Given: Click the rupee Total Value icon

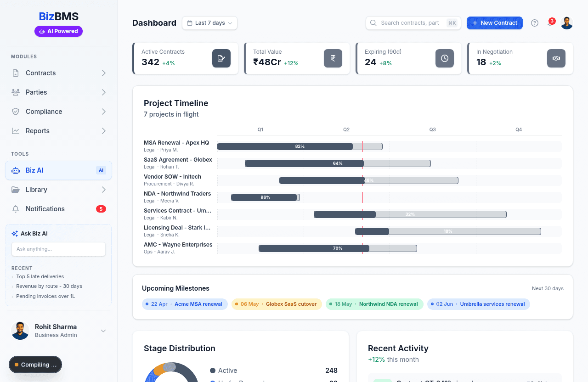Looking at the screenshot, I should (x=333, y=58).
